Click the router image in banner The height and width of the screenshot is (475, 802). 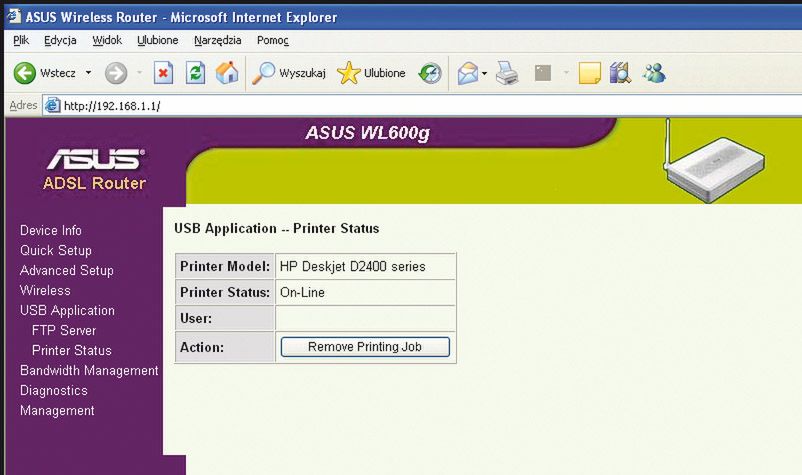(x=713, y=161)
